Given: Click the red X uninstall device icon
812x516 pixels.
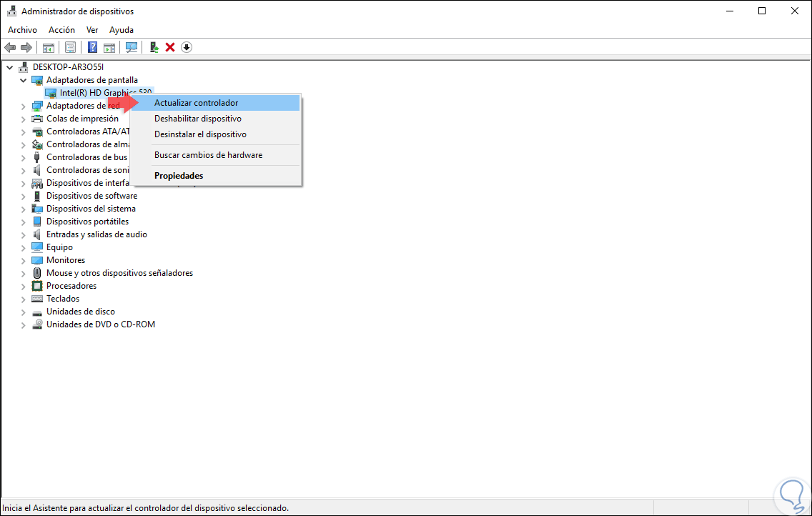Looking at the screenshot, I should tap(170, 47).
